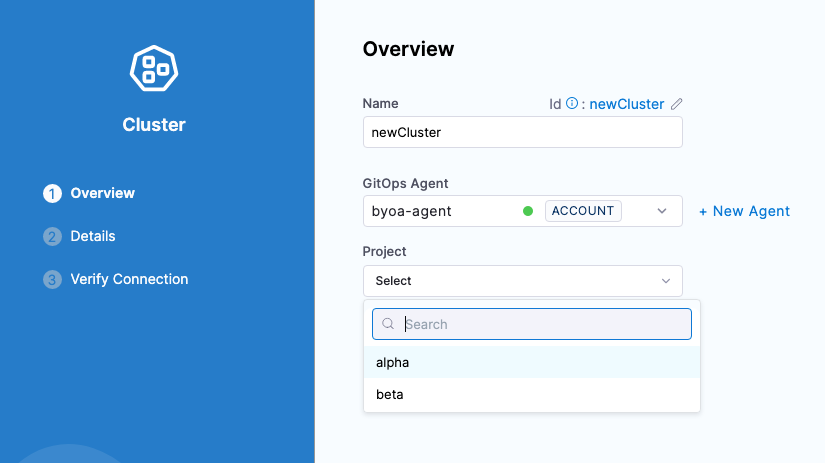Click the green agent status dot
825x463 pixels.
[528, 211]
